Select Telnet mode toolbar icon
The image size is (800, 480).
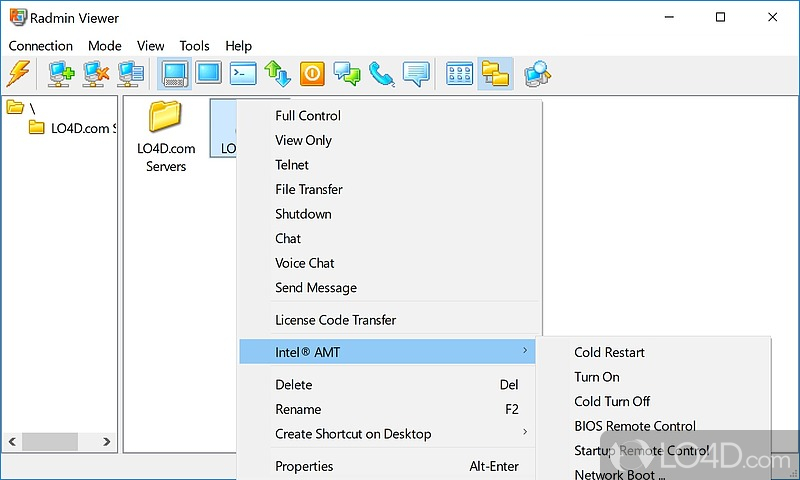coord(243,73)
